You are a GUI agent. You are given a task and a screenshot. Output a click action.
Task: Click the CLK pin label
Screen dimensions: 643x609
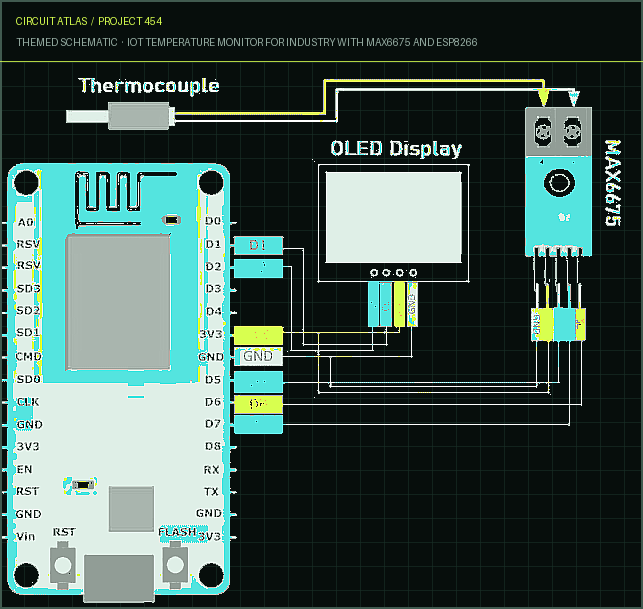(28, 402)
